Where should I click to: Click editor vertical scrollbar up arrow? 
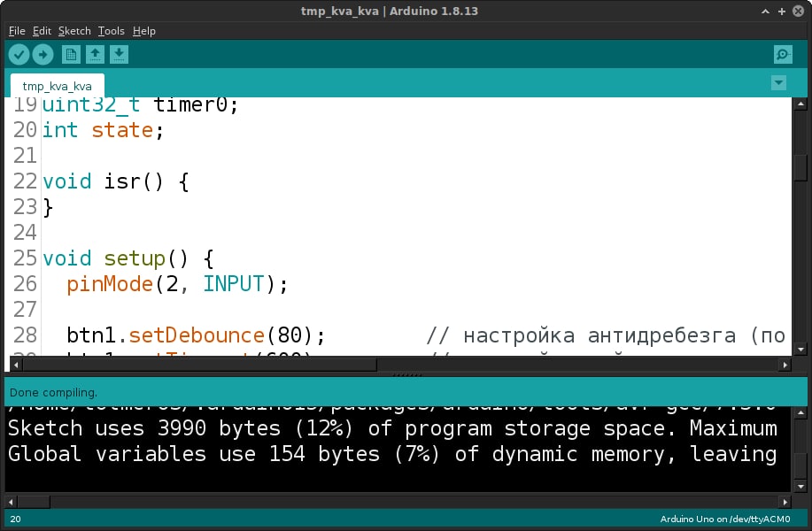coord(800,104)
